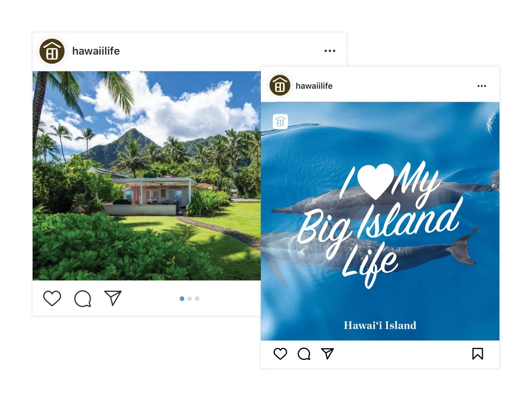532x401 pixels.
Task: Click the Big Island Life dolphin image
Action: point(380,221)
